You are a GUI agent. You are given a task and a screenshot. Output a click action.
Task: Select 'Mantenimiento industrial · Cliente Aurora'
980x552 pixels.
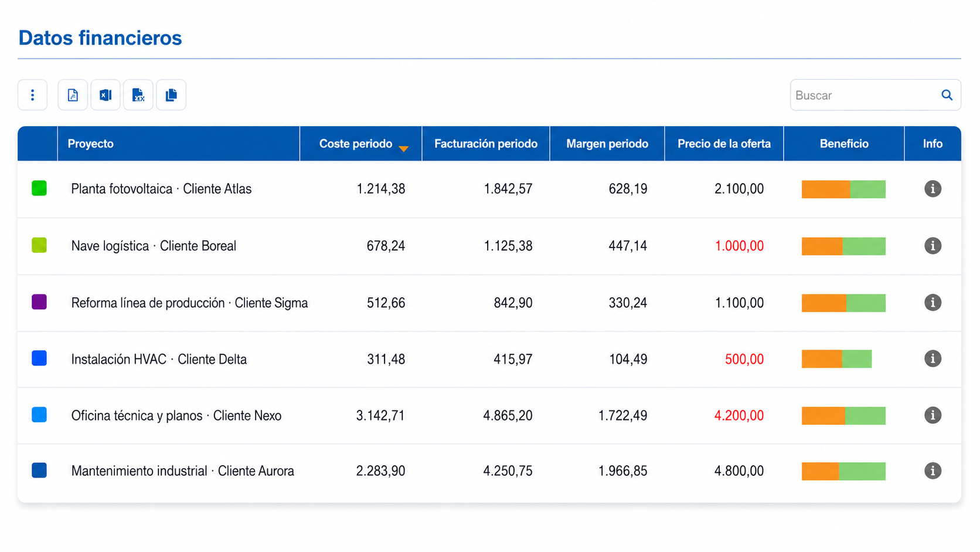182,471
